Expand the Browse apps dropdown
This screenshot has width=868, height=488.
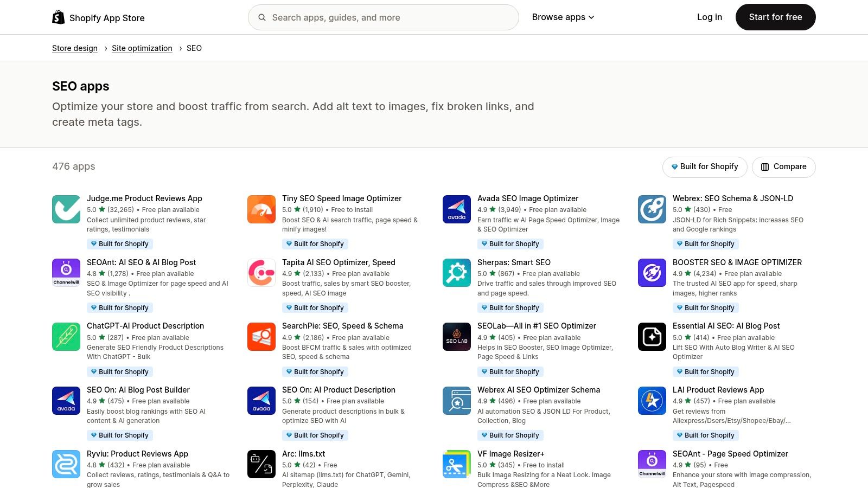pyautogui.click(x=563, y=17)
